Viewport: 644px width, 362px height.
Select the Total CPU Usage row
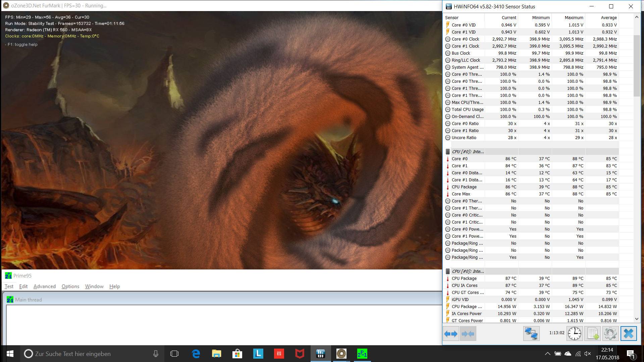pyautogui.click(x=532, y=109)
